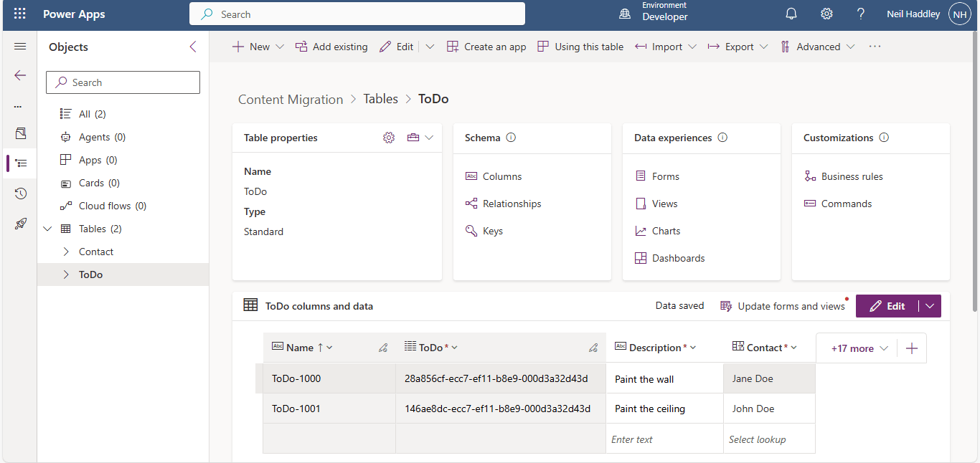
Task: Collapse the Objects panel
Action: tap(192, 47)
